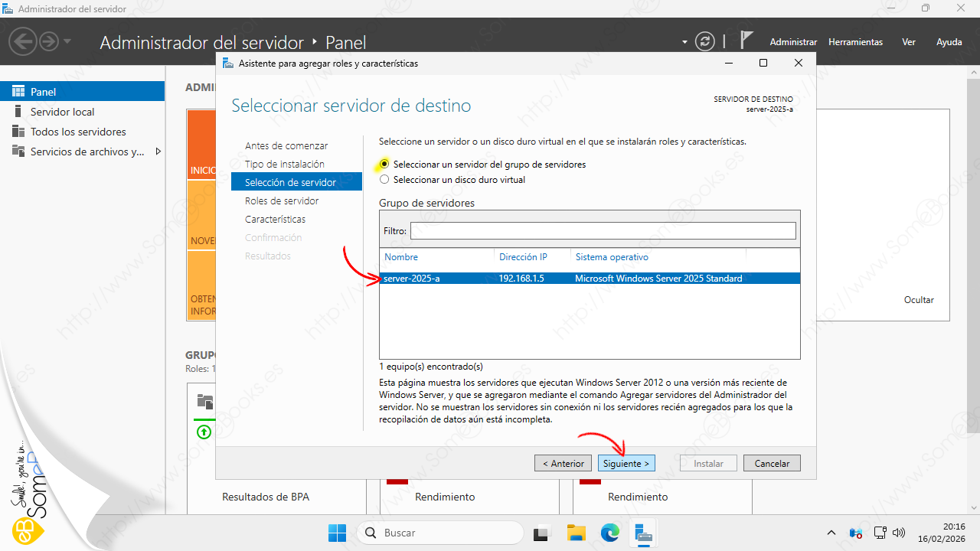Image resolution: width=980 pixels, height=551 pixels.
Task: Open Task View from the taskbar
Action: tap(542, 533)
